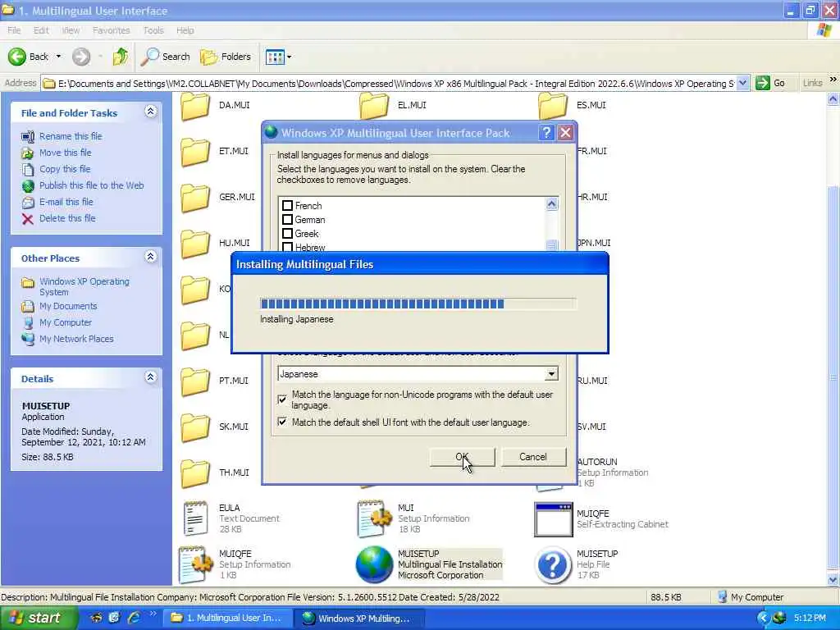Open the Japanese default language dropdown
840x630 pixels.
tap(551, 373)
